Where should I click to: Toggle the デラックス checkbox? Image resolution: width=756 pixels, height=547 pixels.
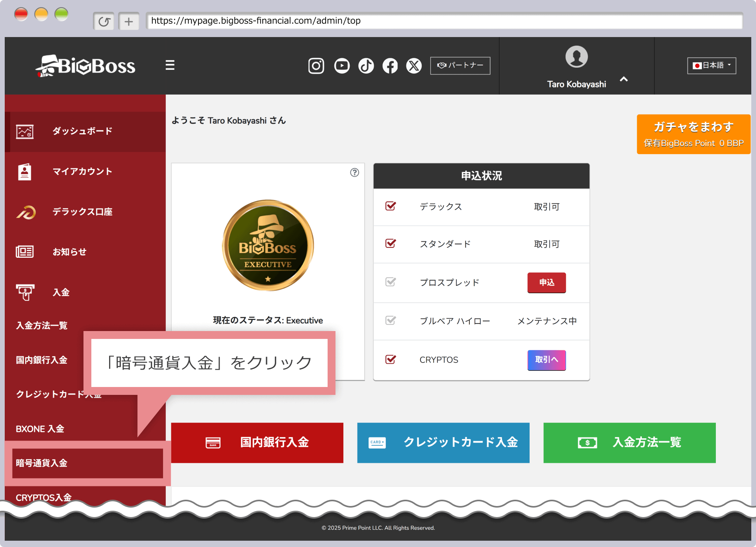[x=391, y=206]
